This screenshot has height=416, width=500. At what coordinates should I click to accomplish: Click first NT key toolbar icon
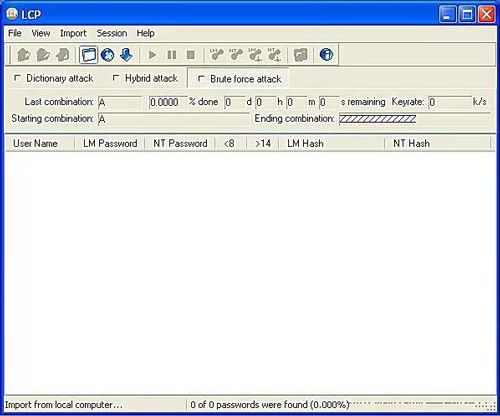(x=236, y=55)
